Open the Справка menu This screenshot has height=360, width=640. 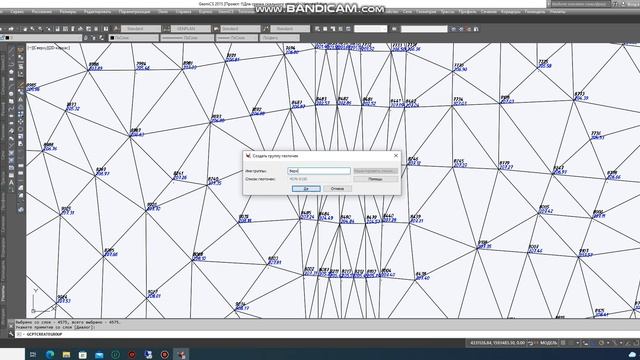[x=183, y=12]
